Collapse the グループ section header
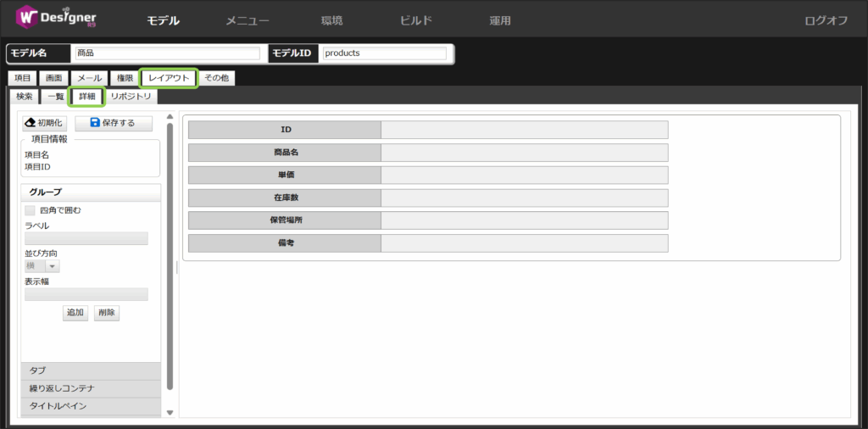This screenshot has height=429, width=868. [x=90, y=192]
